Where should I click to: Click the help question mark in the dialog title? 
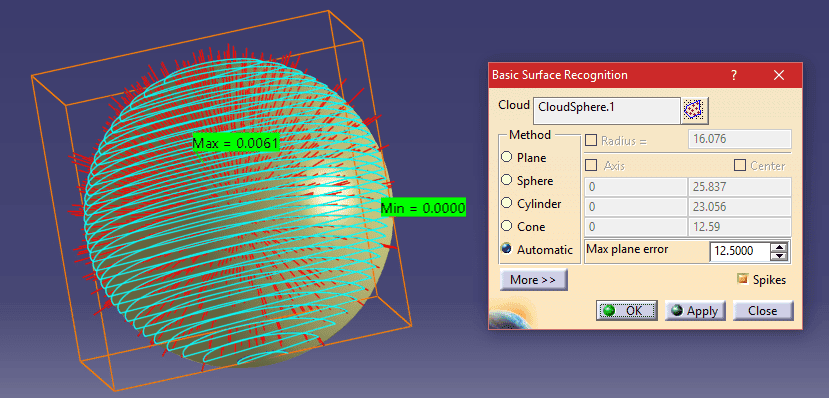click(734, 75)
